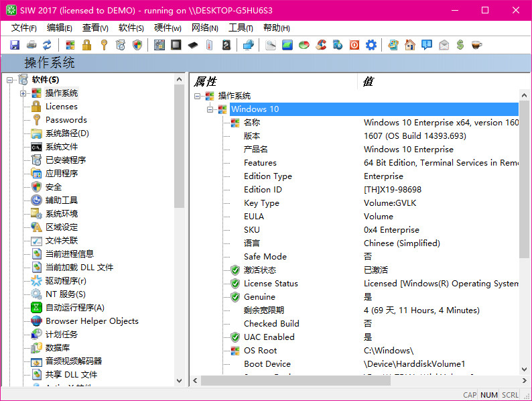
Task: Click the coffee cup toolbar icon
Action: (x=476, y=45)
